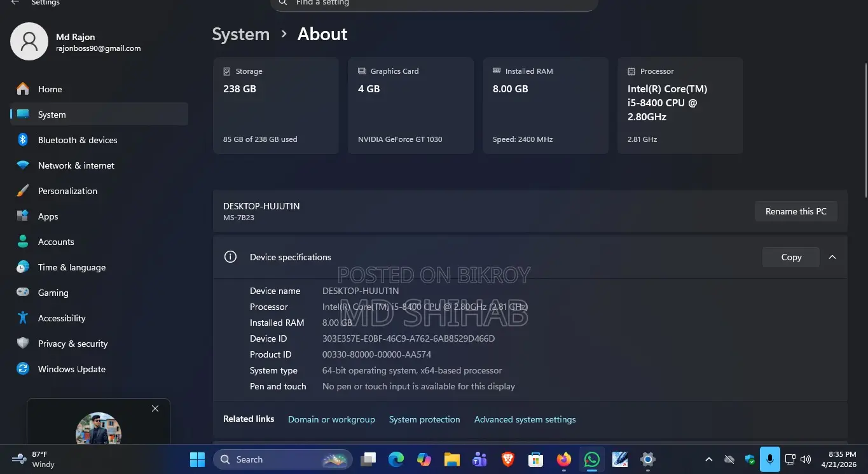The image size is (868, 474).
Task: Open the Domain or workgroup link
Action: (x=331, y=419)
